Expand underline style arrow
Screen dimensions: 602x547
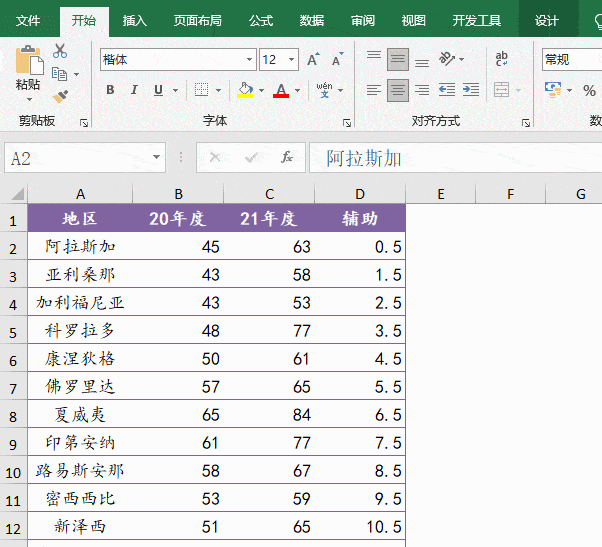pyautogui.click(x=175, y=90)
